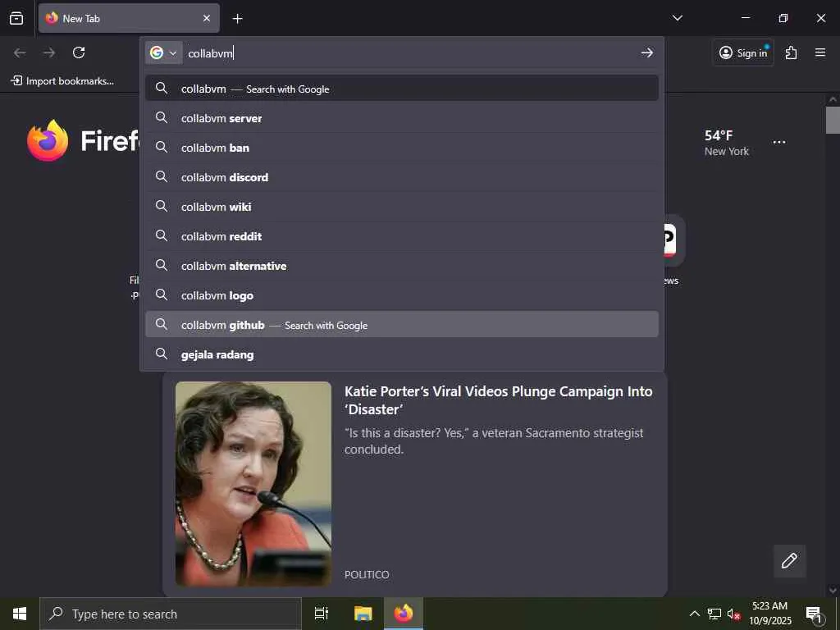Screen dimensions: 840x630
Task: Select the collabvm reddit suggestion
Action: pyautogui.click(x=402, y=236)
